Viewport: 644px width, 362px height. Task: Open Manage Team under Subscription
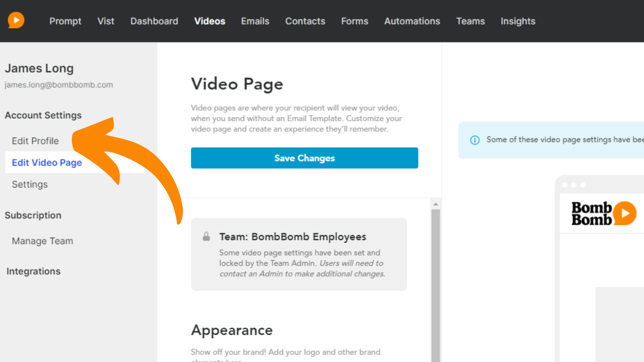click(43, 241)
